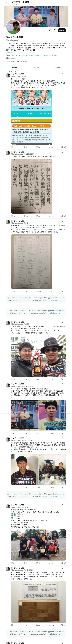Switch to the Media tab

(57, 67)
